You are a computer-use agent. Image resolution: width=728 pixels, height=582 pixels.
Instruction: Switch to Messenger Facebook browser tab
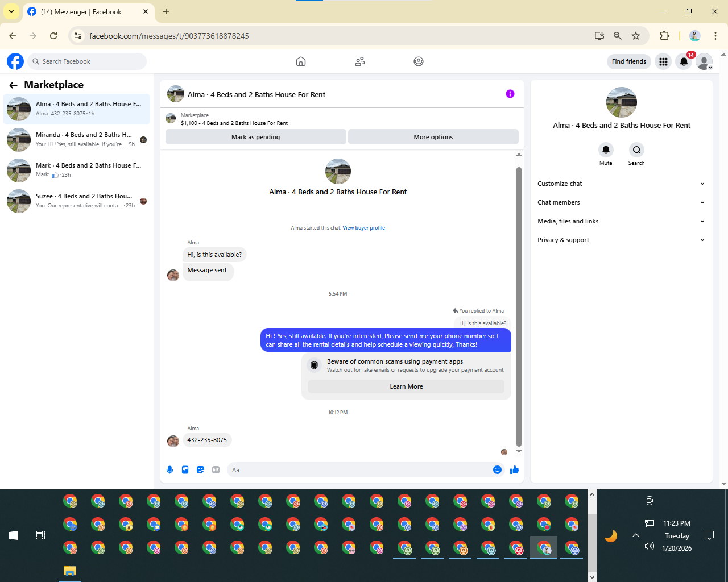click(x=88, y=12)
